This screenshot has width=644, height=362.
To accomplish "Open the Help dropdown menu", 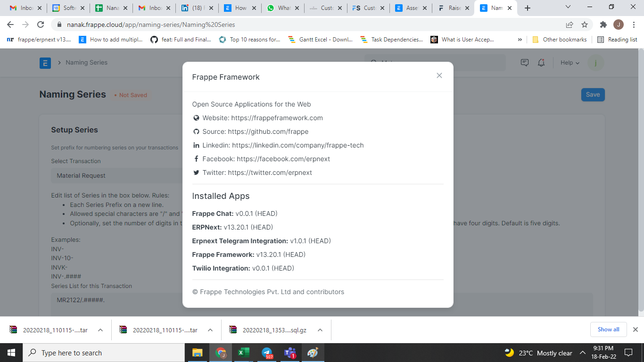I will coord(569,62).
